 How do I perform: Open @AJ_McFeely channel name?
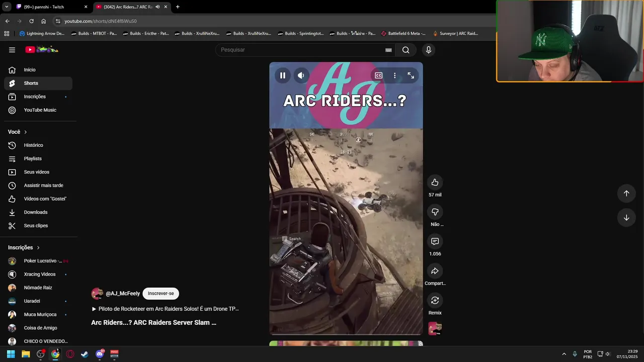coord(123,294)
